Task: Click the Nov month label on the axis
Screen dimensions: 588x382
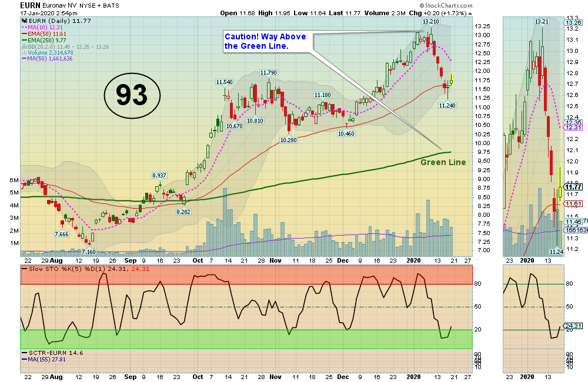Action: 275,260
